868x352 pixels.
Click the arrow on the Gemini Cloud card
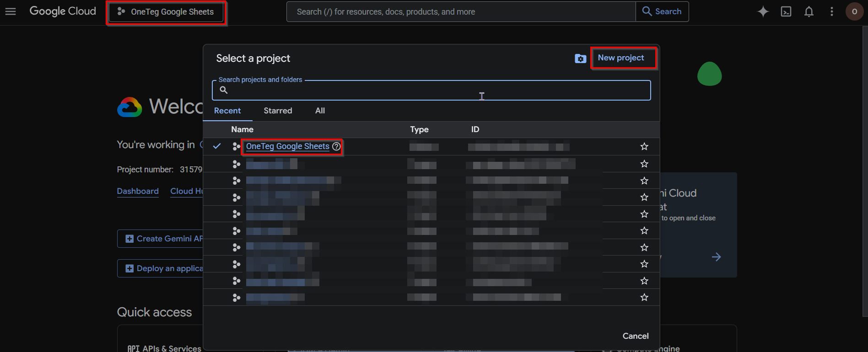click(x=717, y=257)
